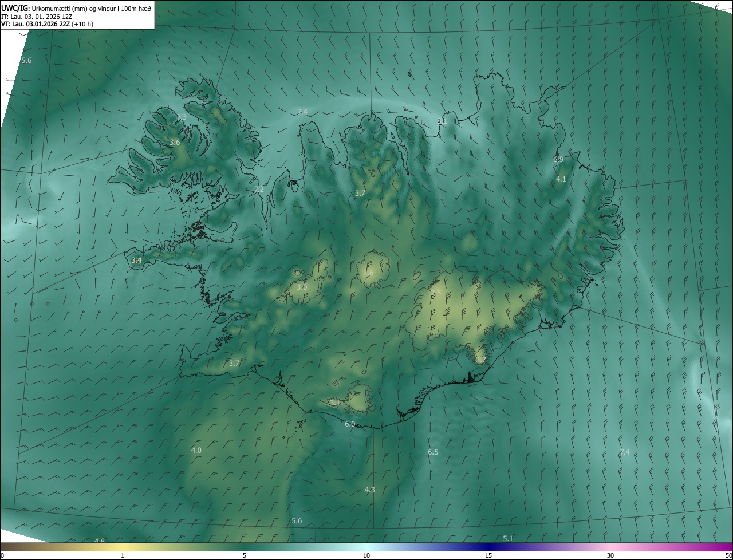Click the 7.3 value on the map
Image resolution: width=733 pixels, height=560 pixels.
(182, 117)
